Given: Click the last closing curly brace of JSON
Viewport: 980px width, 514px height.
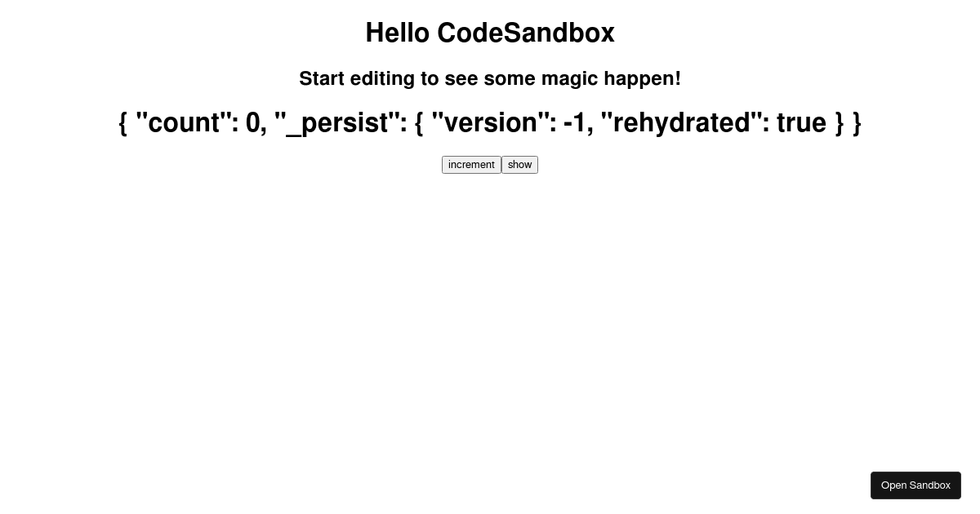Looking at the screenshot, I should click(x=857, y=122).
